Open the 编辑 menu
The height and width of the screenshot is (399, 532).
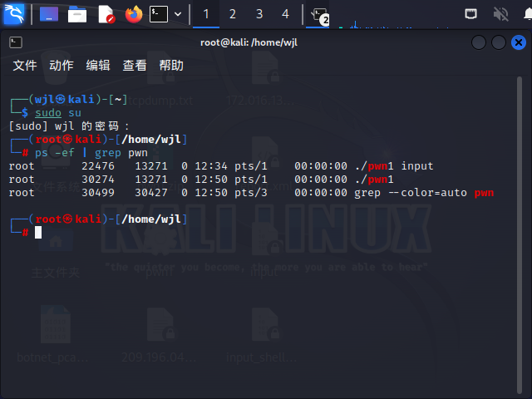coord(98,66)
